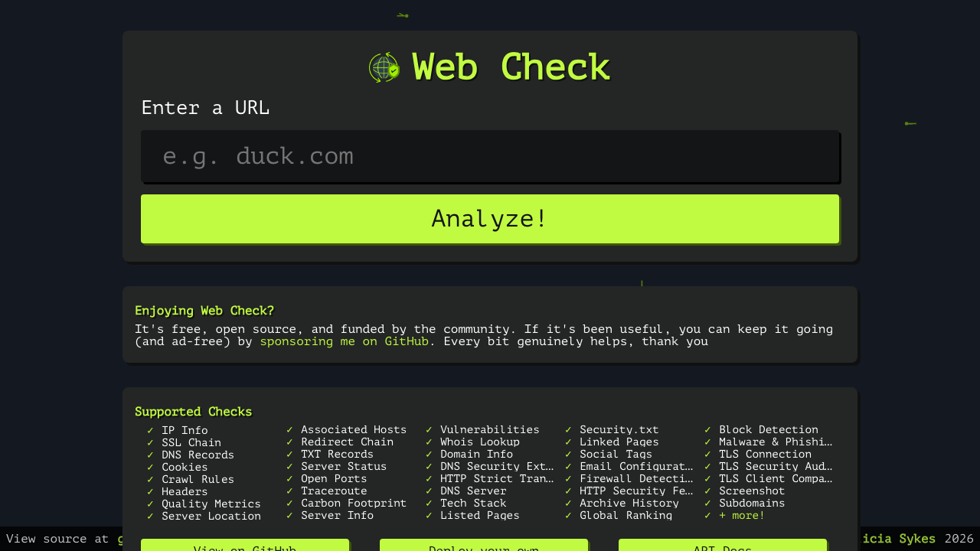Viewport: 980px width, 551px height.
Task: Select 'Vulnerabilities' in the checks list
Action: coord(490,429)
